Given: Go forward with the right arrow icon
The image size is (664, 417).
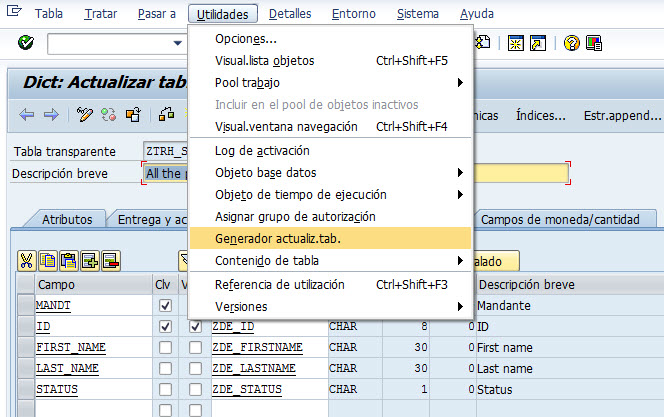Looking at the screenshot, I should (51, 114).
